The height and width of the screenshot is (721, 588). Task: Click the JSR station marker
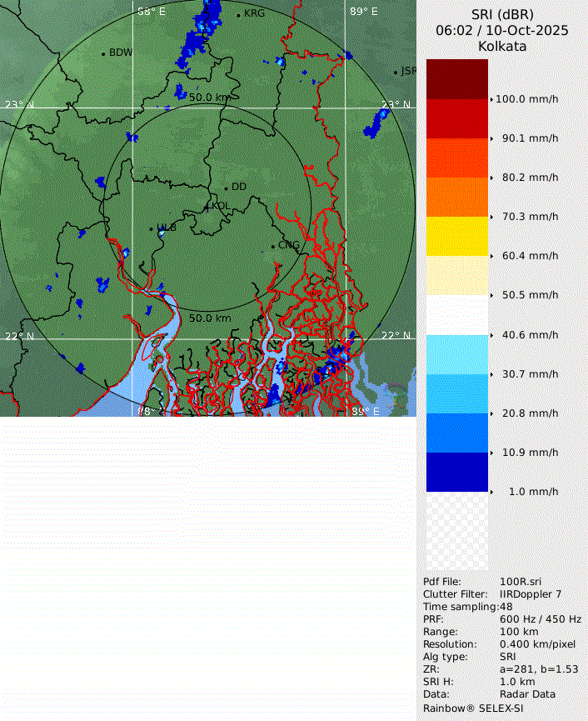tap(396, 73)
